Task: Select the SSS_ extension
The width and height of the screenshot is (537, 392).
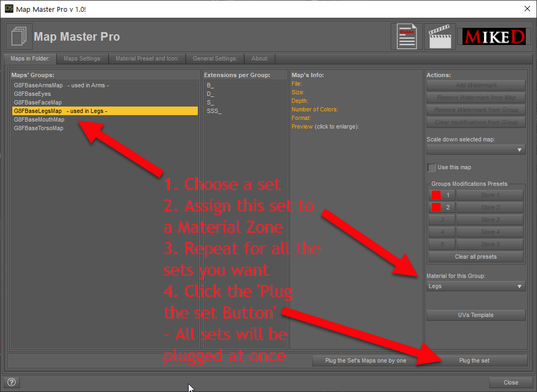Action: coord(245,111)
